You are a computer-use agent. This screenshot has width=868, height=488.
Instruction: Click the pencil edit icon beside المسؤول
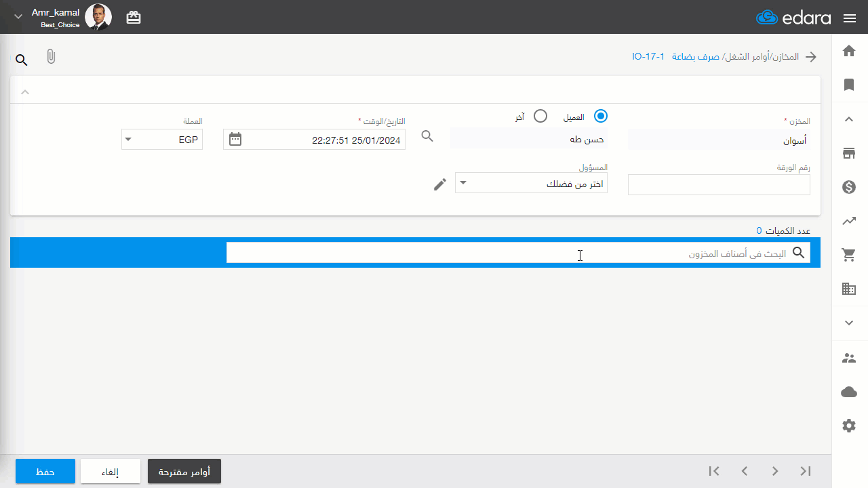tap(440, 184)
